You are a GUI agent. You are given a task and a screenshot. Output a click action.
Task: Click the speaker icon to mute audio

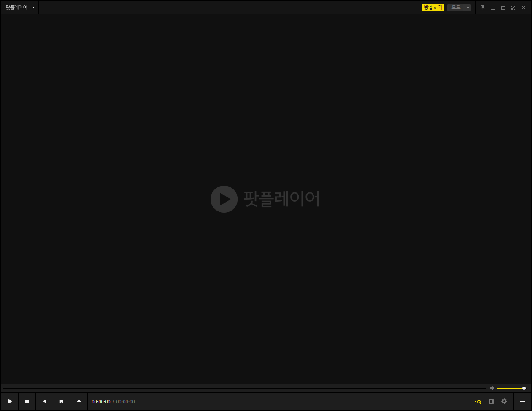click(492, 388)
